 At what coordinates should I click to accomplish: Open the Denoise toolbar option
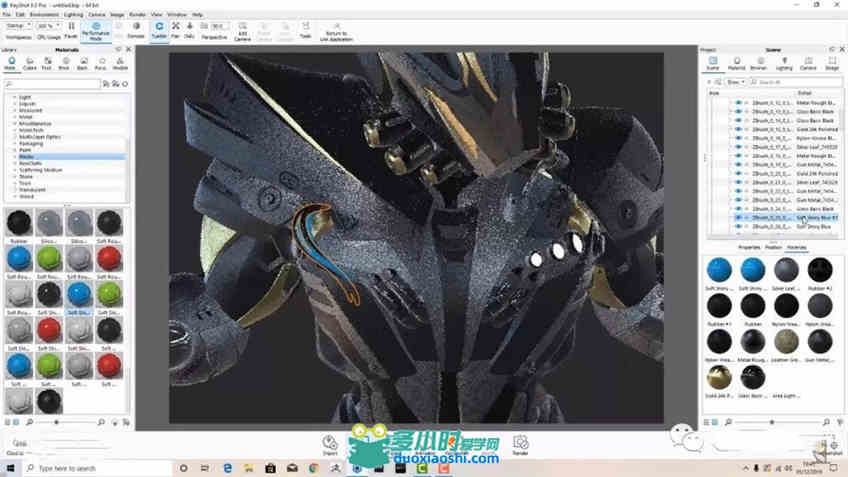pyautogui.click(x=136, y=30)
